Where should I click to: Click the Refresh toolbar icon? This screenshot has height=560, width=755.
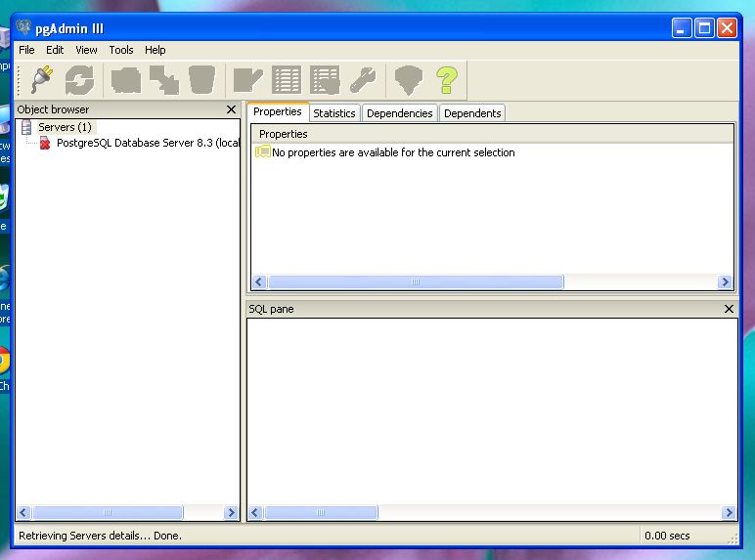[x=79, y=79]
